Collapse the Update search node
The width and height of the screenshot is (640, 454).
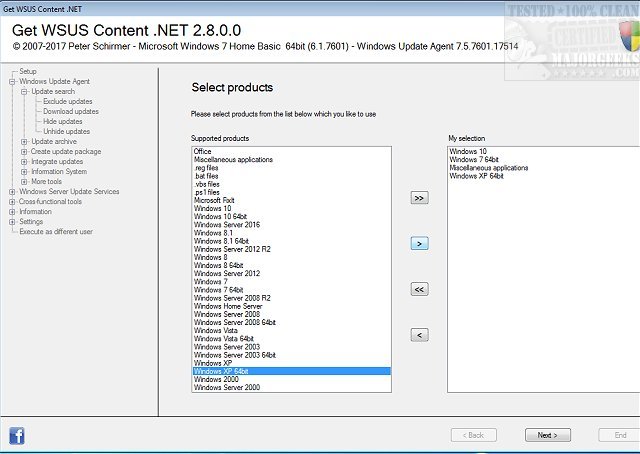pyautogui.click(x=23, y=91)
